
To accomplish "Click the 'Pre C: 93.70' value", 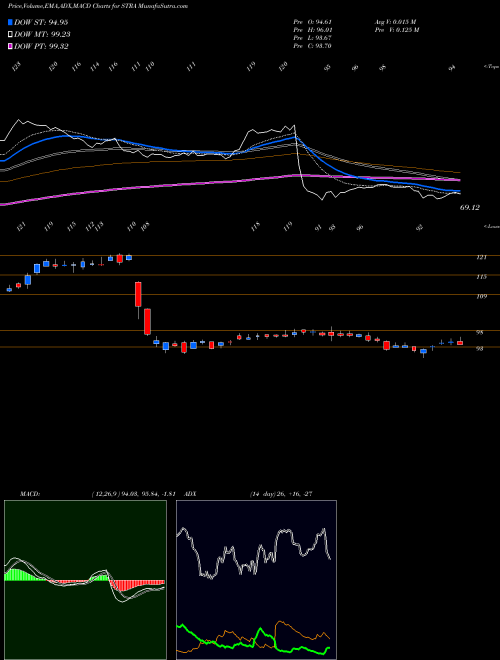I will pos(313,46).
